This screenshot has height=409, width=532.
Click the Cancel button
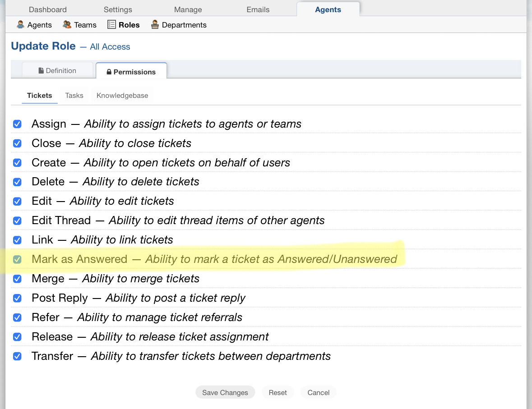318,392
